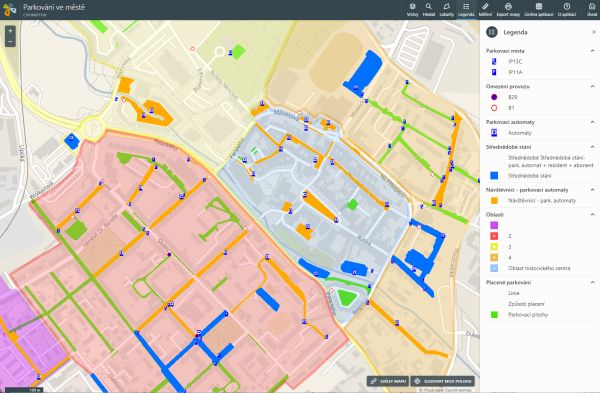The height and width of the screenshot is (393, 600).
Task: Go to Úvod home icon
Action: 592,10
